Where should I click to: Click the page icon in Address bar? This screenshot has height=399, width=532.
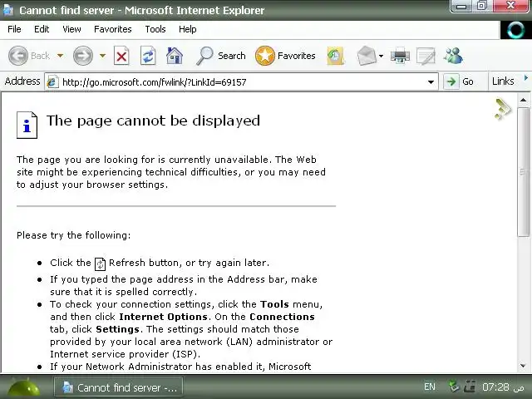coord(52,81)
